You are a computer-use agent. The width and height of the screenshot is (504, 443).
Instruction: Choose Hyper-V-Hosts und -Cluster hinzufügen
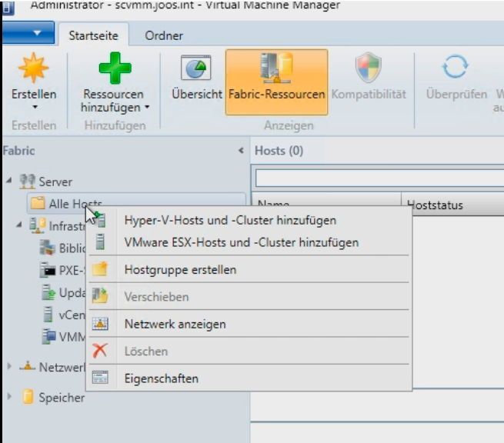pos(249,220)
